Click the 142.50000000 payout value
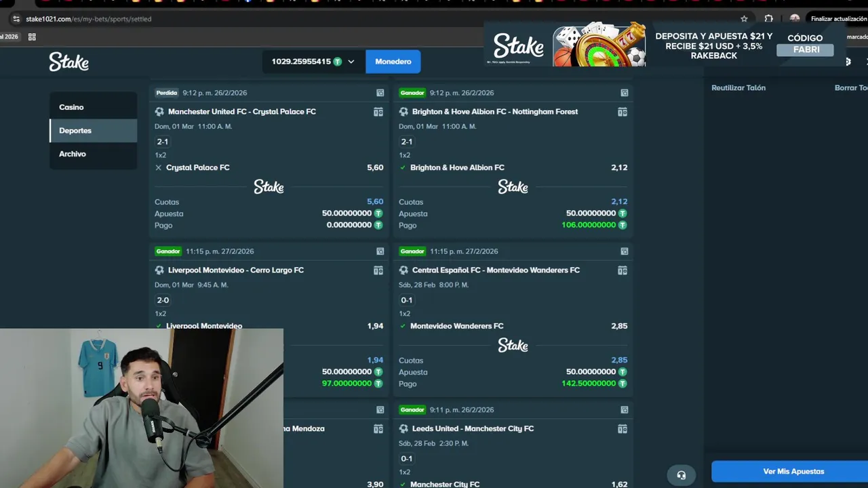The height and width of the screenshot is (488, 868). coord(589,384)
